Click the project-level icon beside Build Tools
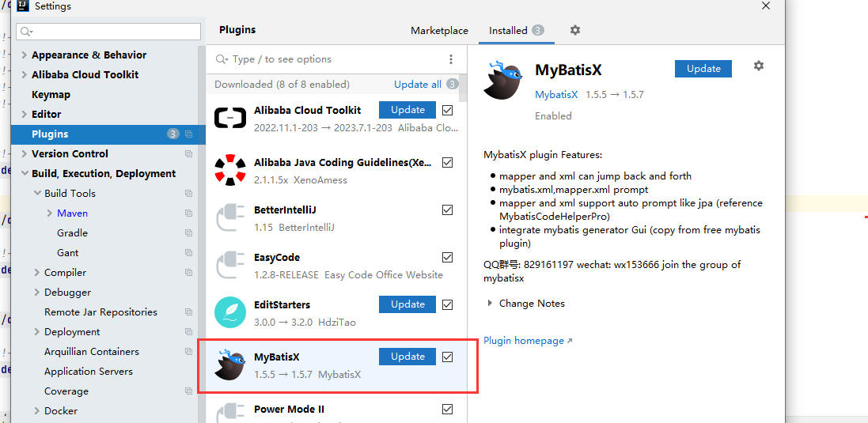Image resolution: width=868 pixels, height=423 pixels. (189, 194)
